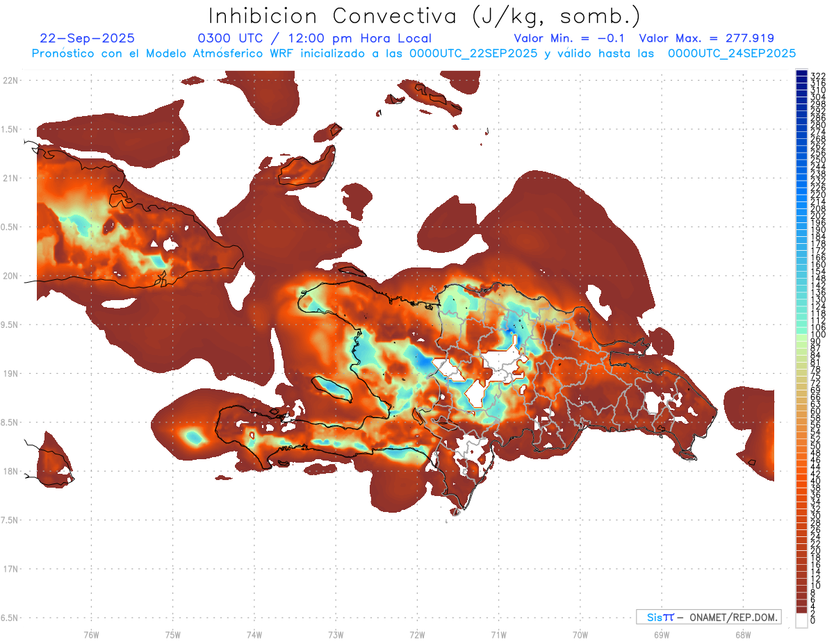Click the "74W" longitude label
834x644 pixels.
(x=254, y=634)
